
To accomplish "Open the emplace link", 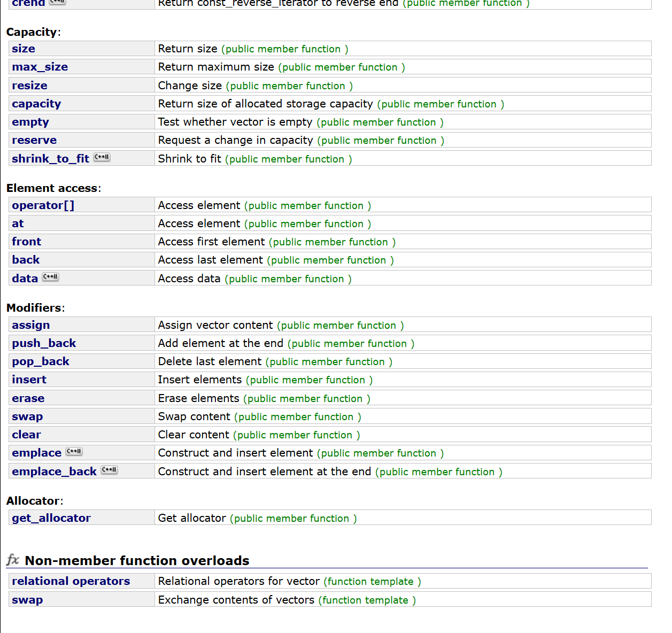I will pyautogui.click(x=37, y=453).
